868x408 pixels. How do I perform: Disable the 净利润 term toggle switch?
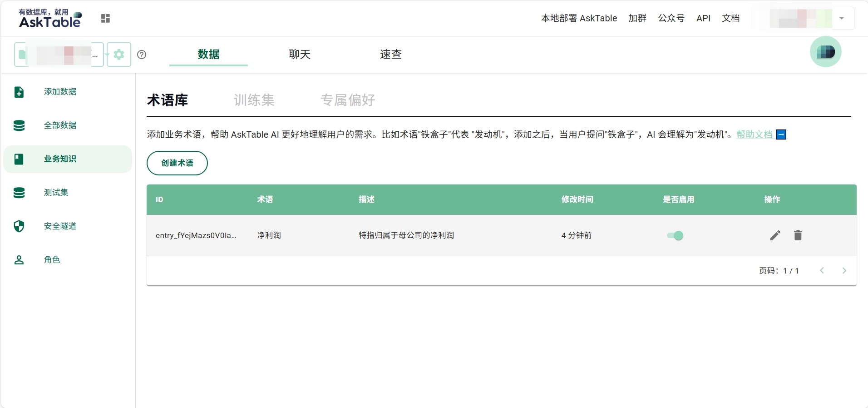(675, 235)
